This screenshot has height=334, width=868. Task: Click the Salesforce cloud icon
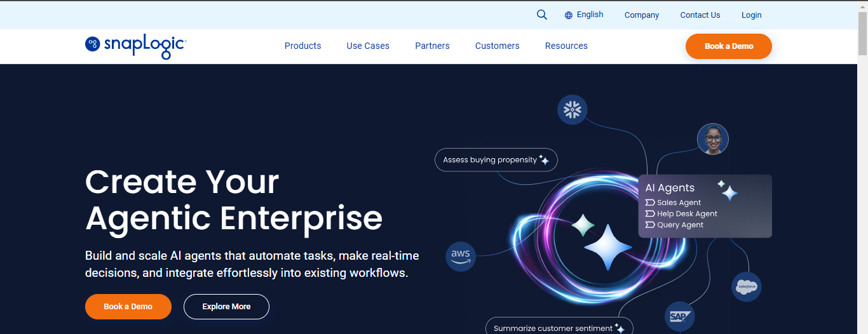(746, 287)
